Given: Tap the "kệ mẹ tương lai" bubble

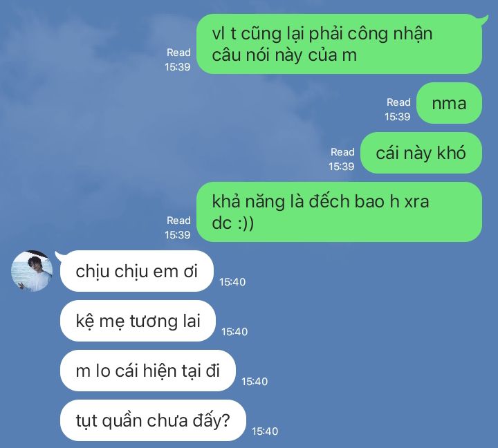Looking at the screenshot, I should coord(138,321).
